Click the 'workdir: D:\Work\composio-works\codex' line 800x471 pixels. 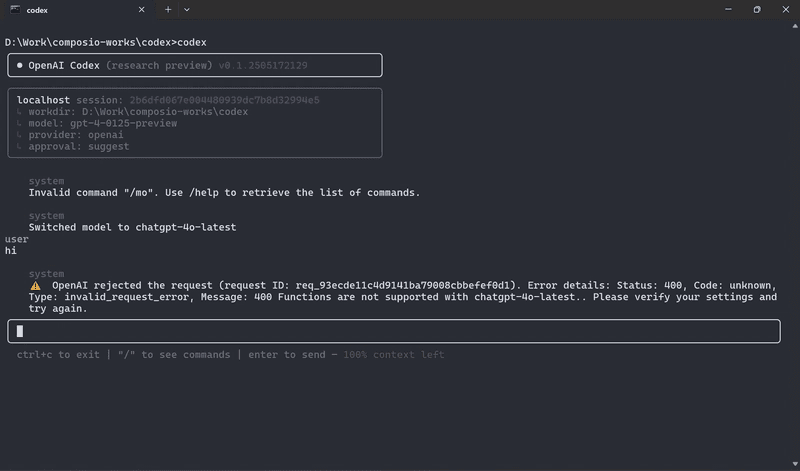click(138, 112)
